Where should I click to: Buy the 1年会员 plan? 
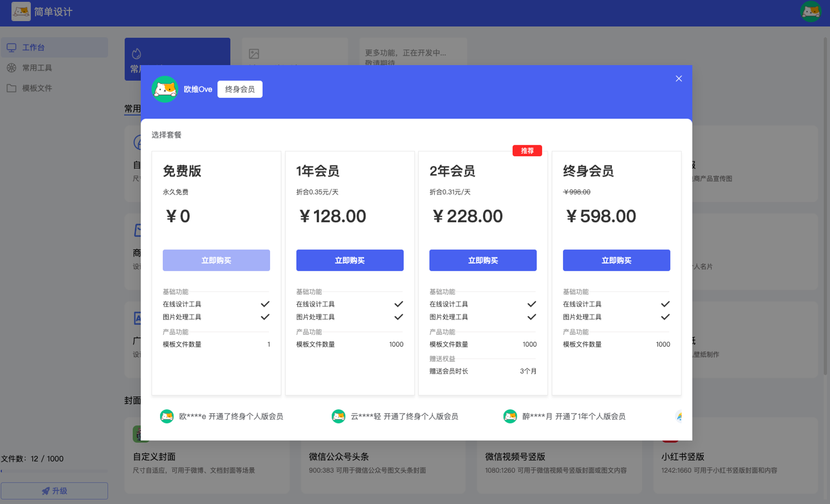pos(349,260)
